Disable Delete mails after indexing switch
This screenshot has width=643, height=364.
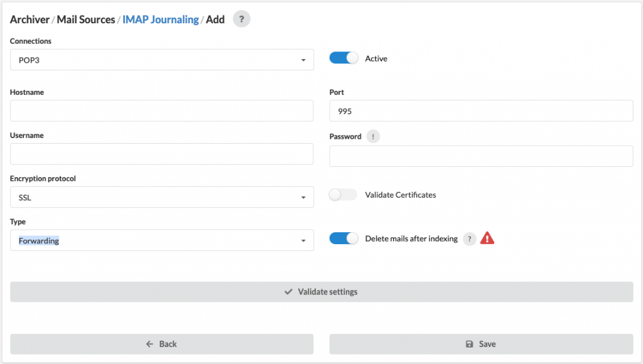click(x=343, y=238)
